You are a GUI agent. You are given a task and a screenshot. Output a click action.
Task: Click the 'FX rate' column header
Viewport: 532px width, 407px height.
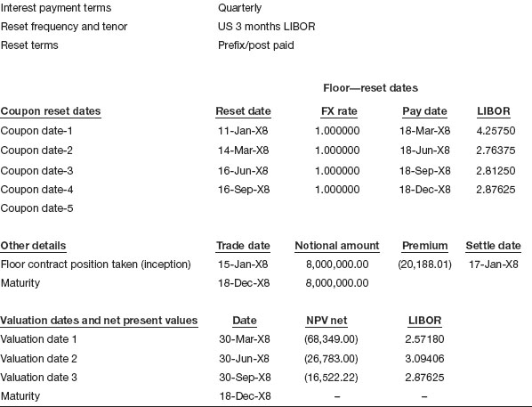pyautogui.click(x=339, y=111)
